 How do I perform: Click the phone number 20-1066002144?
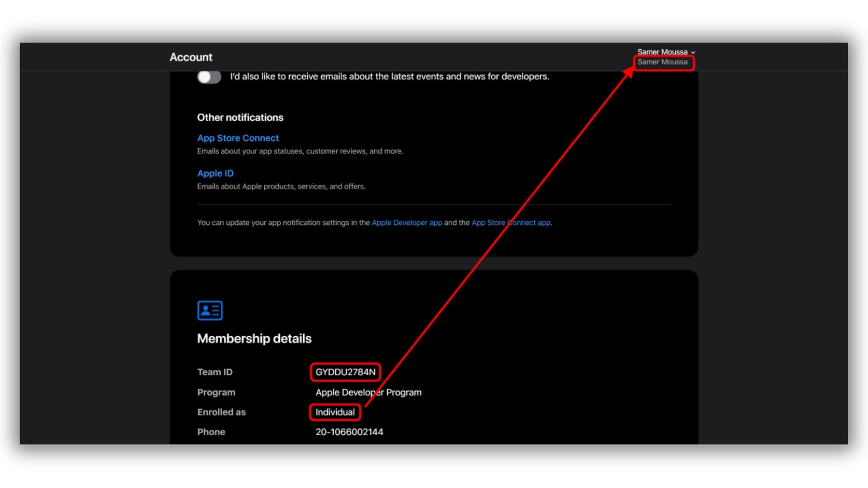pos(349,432)
